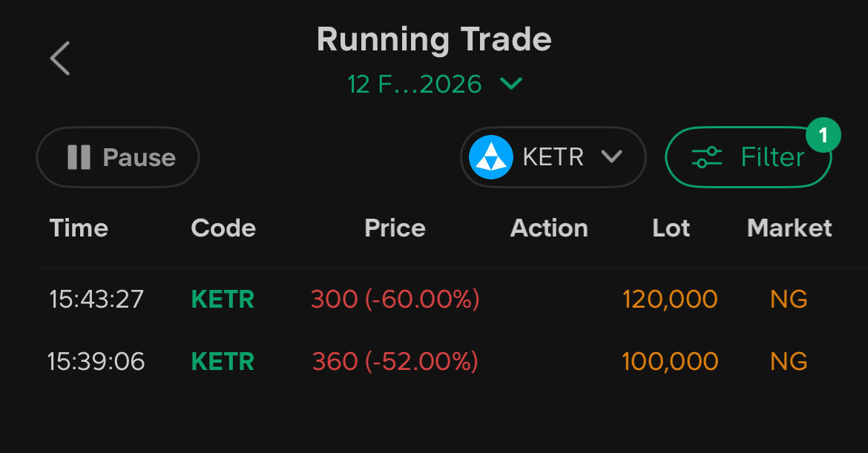Click the green filter count badge

(x=822, y=136)
